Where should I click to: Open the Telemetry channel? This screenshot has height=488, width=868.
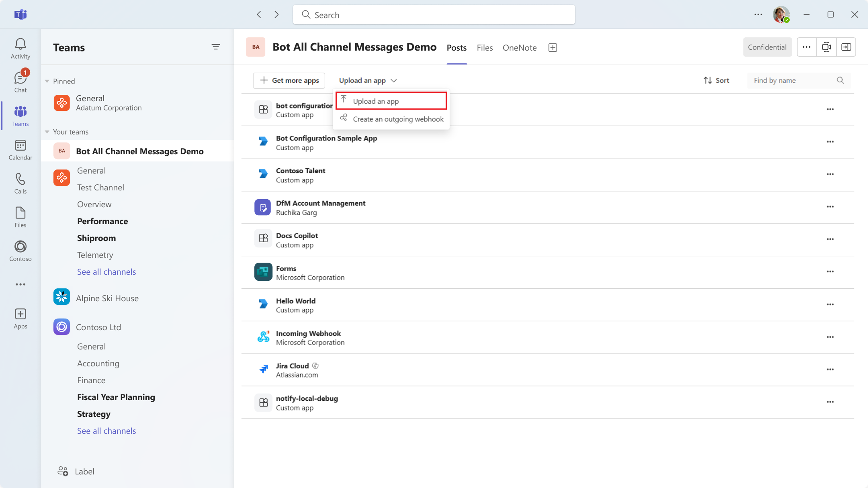[x=95, y=255]
